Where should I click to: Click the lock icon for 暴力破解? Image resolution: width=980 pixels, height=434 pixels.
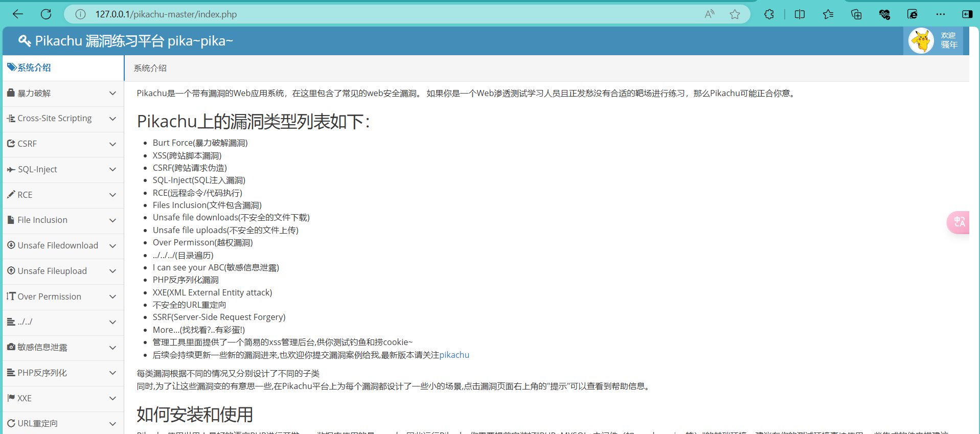pyautogui.click(x=11, y=93)
